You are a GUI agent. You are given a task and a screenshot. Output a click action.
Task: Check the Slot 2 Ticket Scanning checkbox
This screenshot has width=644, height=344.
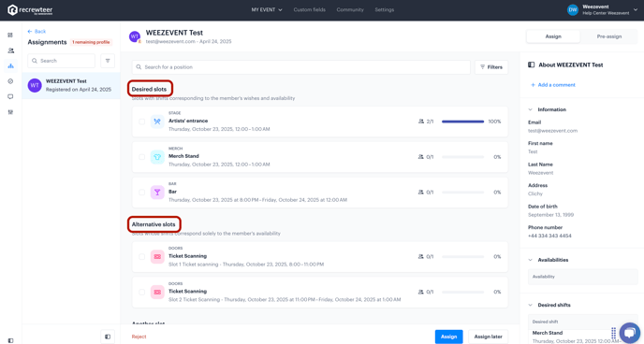pos(141,292)
